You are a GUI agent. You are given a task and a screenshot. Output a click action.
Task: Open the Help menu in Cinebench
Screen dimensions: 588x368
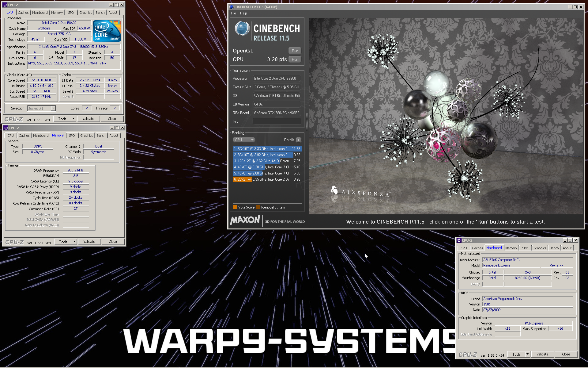[x=243, y=13]
